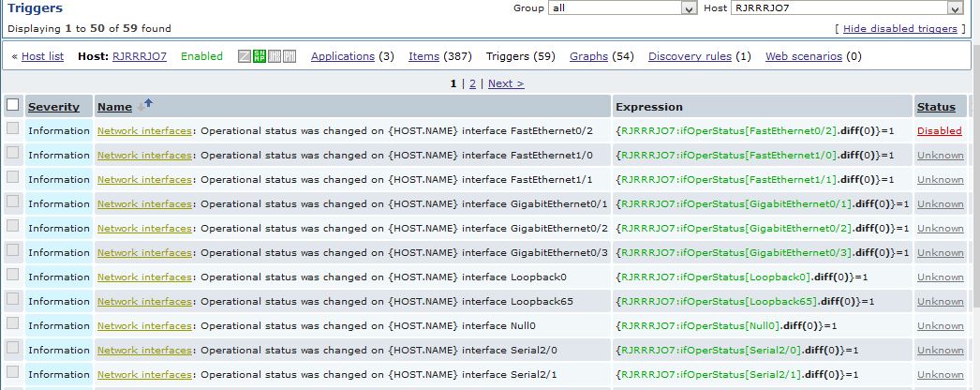Open the Items (387) section
The width and height of the screenshot is (980, 390).
pos(423,56)
